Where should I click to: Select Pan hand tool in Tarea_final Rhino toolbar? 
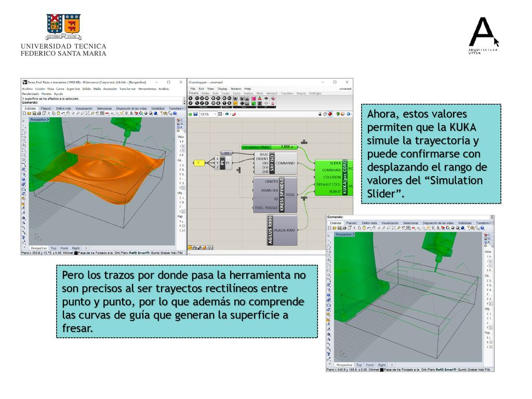[x=68, y=113]
